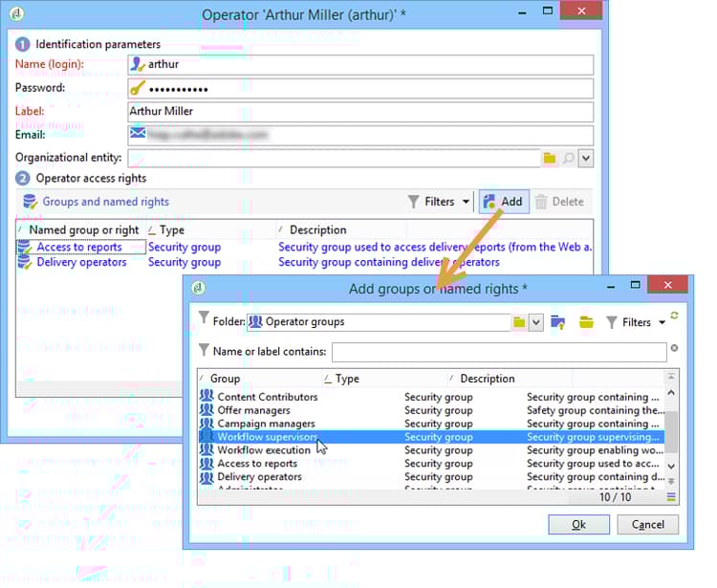Click the Add groups button

point(504,202)
